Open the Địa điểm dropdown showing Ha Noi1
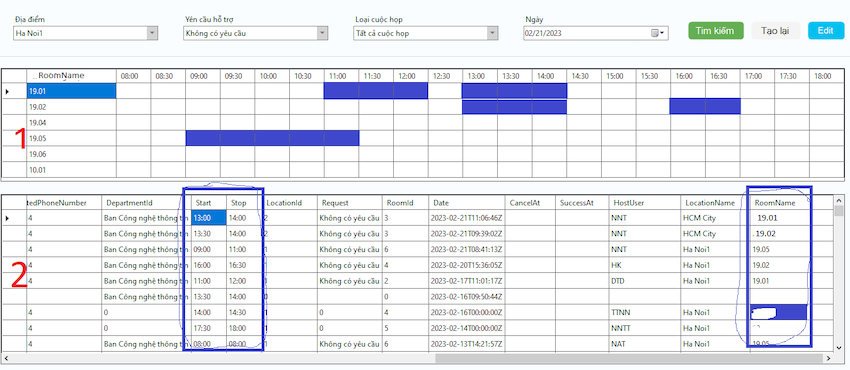850x370 pixels. pyautogui.click(x=86, y=34)
